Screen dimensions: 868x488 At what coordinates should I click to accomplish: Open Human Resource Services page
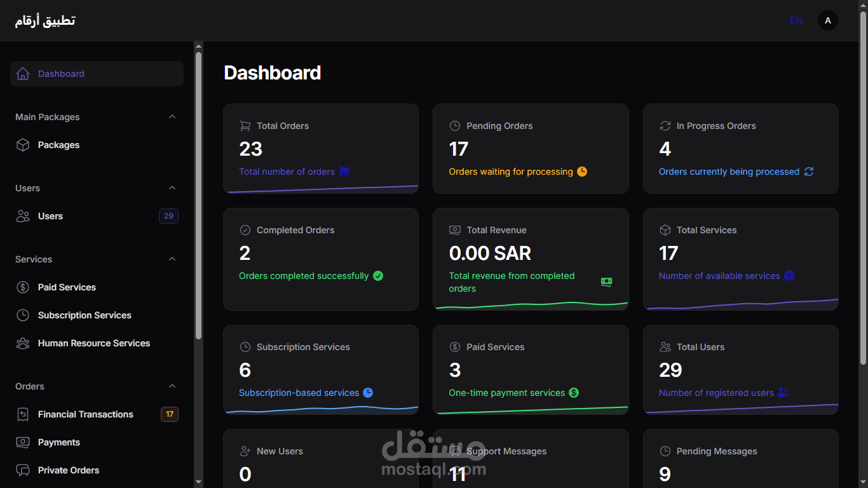[x=97, y=343]
